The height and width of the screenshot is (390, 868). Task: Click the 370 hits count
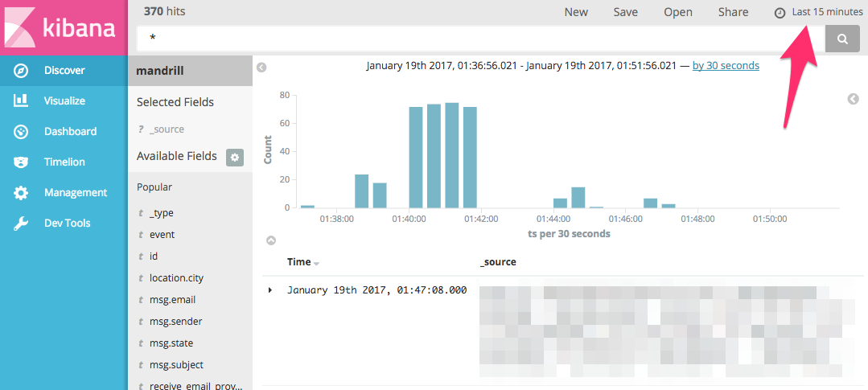coord(164,11)
